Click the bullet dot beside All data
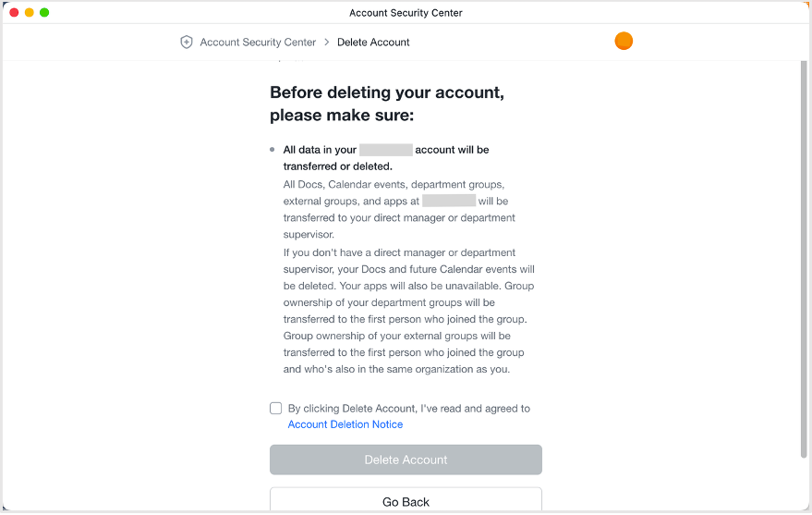 (272, 150)
